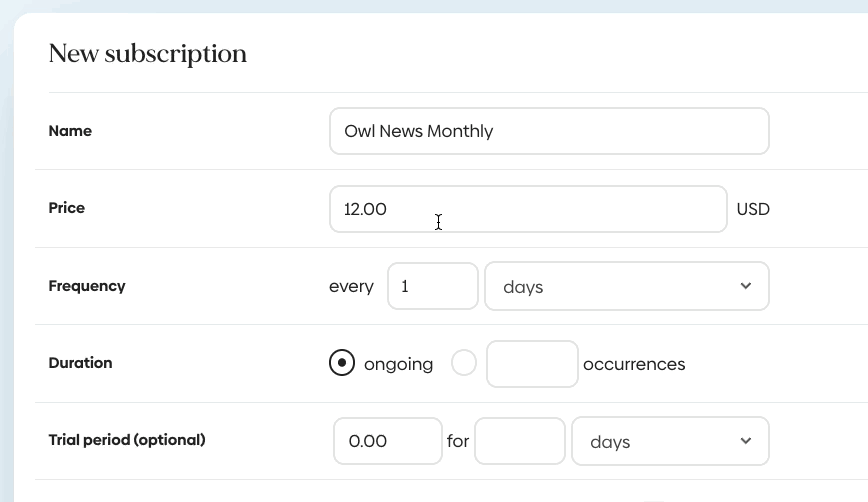
Task: Click the Duration row label
Action: click(x=80, y=363)
